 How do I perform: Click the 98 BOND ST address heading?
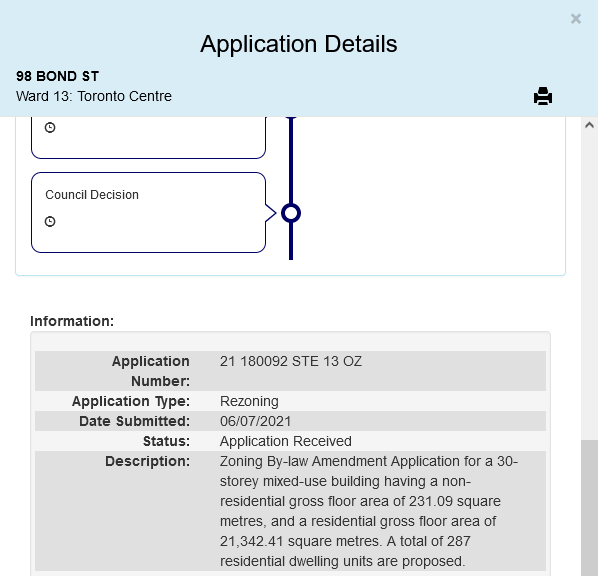click(x=57, y=76)
